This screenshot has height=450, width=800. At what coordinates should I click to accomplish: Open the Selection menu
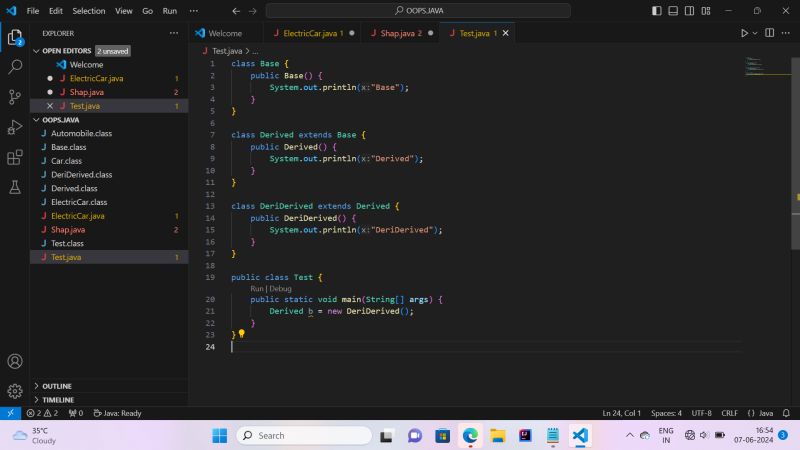89,11
